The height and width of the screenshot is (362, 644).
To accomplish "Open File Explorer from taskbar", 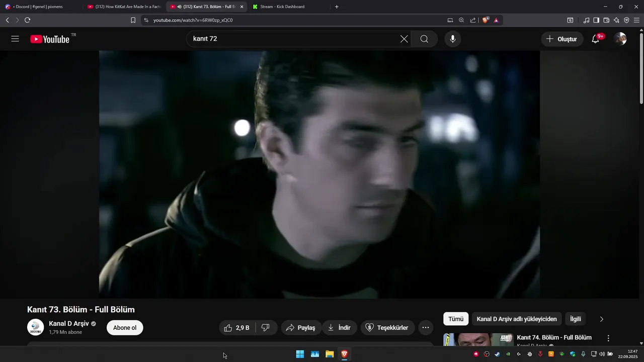I will coord(330,354).
